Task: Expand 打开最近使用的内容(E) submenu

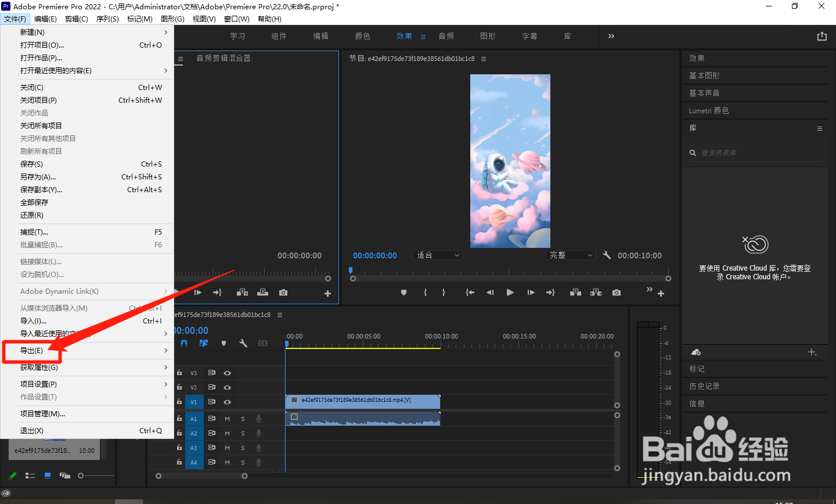Action: (x=87, y=71)
